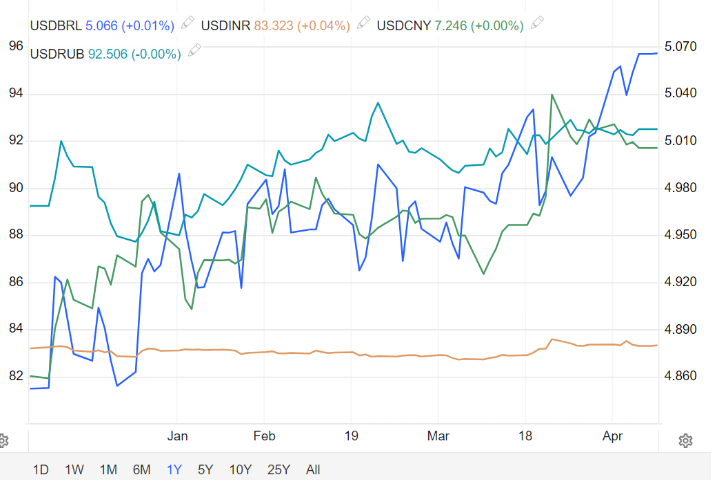Image resolution: width=712 pixels, height=482 pixels.
Task: Open left axis settings gear
Action: click(4, 441)
